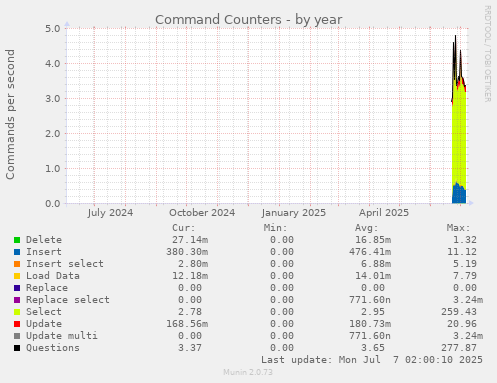497x383 pixels.
Task: Click the 2.0 y-axis tick label
Action: point(53,133)
